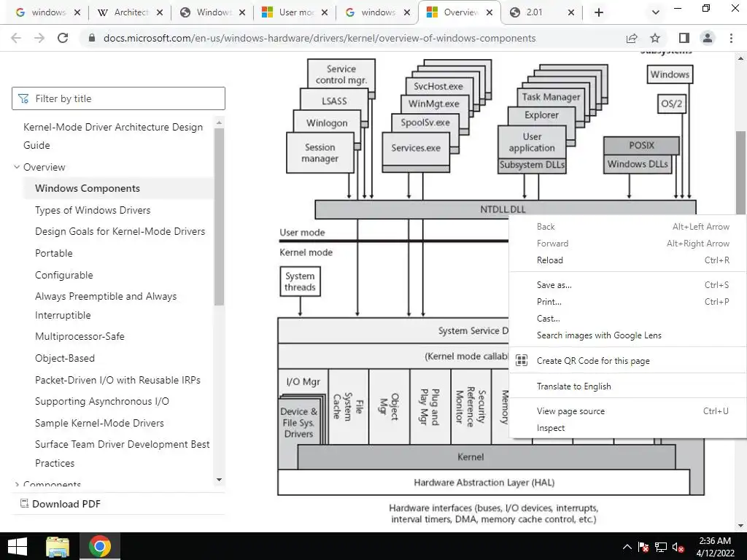Open Packet-Driven I/O with Reusable IRPs
The image size is (747, 560).
click(x=117, y=380)
